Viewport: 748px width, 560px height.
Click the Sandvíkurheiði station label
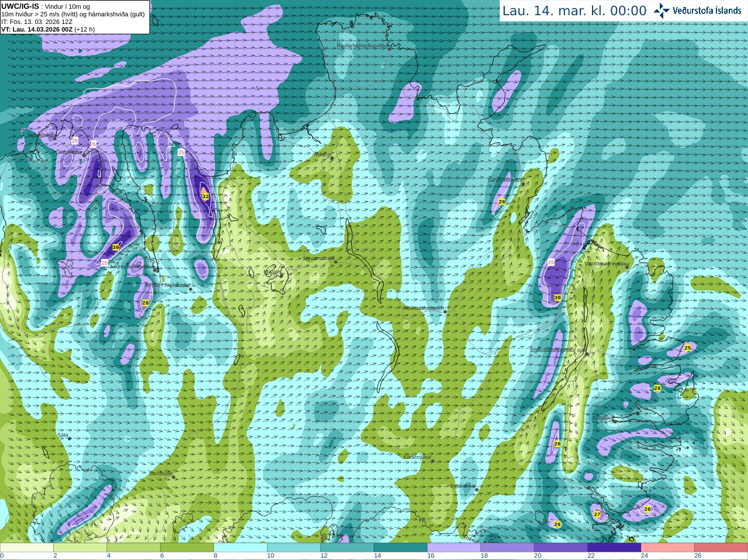tap(505, 180)
